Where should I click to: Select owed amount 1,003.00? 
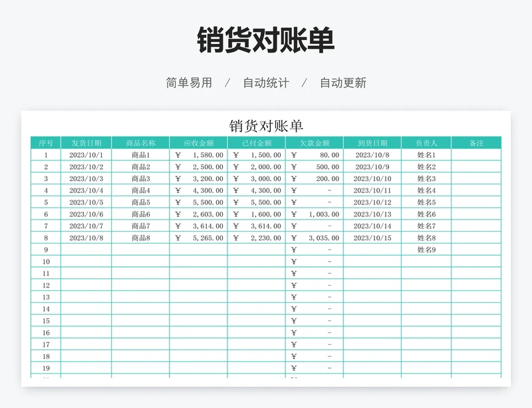[x=315, y=214]
